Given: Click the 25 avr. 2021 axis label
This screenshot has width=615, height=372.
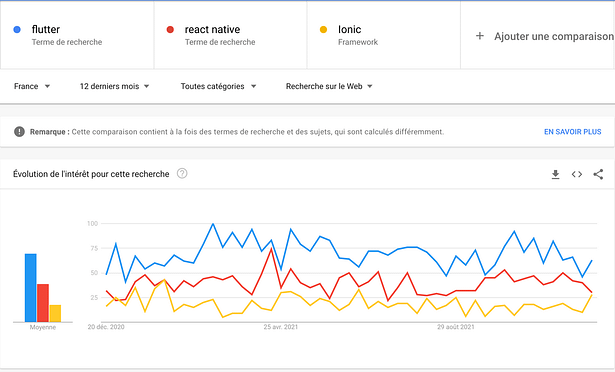Looking at the screenshot, I should (280, 327).
